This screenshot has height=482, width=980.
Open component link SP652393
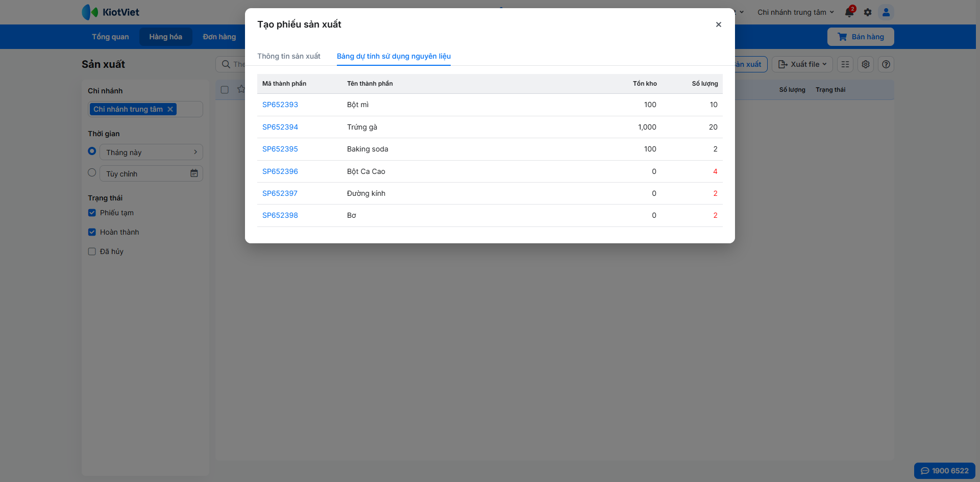point(280,105)
